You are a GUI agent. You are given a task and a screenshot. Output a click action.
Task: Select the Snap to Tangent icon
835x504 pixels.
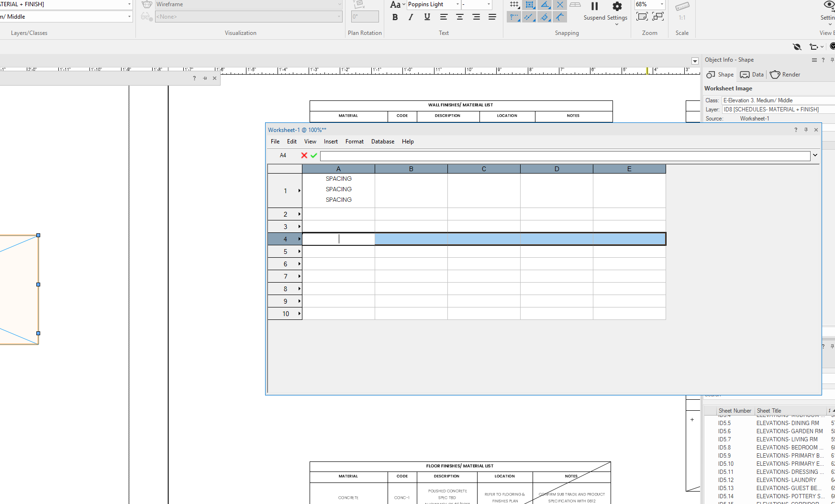[560, 17]
